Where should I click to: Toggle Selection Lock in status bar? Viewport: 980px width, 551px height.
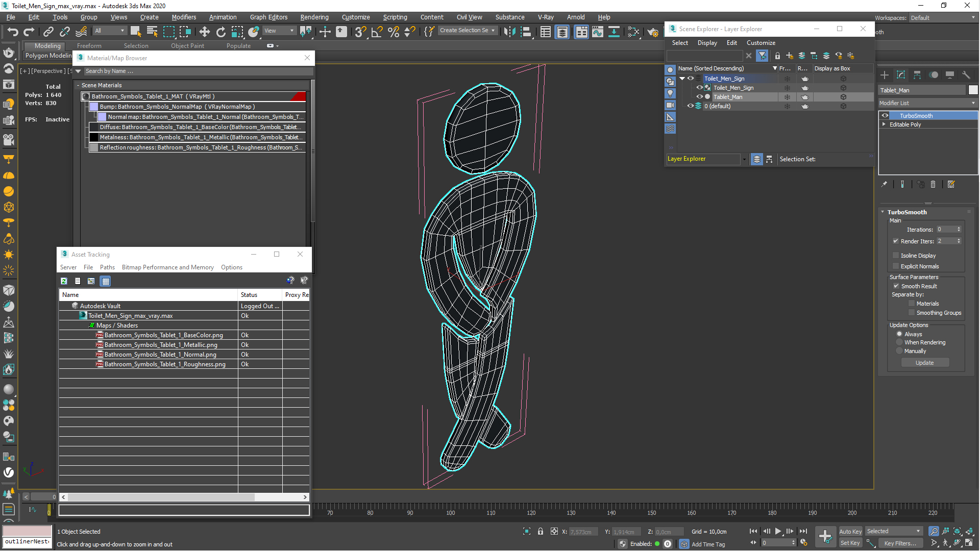coord(541,532)
